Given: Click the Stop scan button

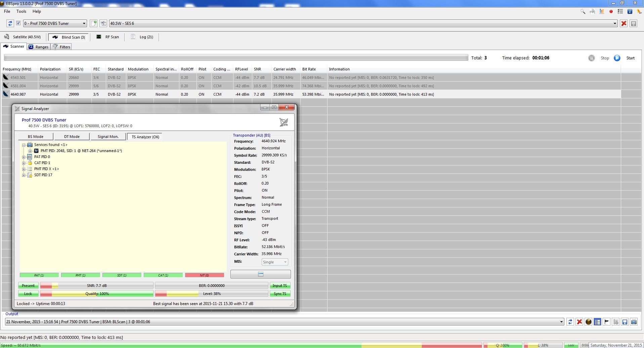Looking at the screenshot, I should [599, 58].
